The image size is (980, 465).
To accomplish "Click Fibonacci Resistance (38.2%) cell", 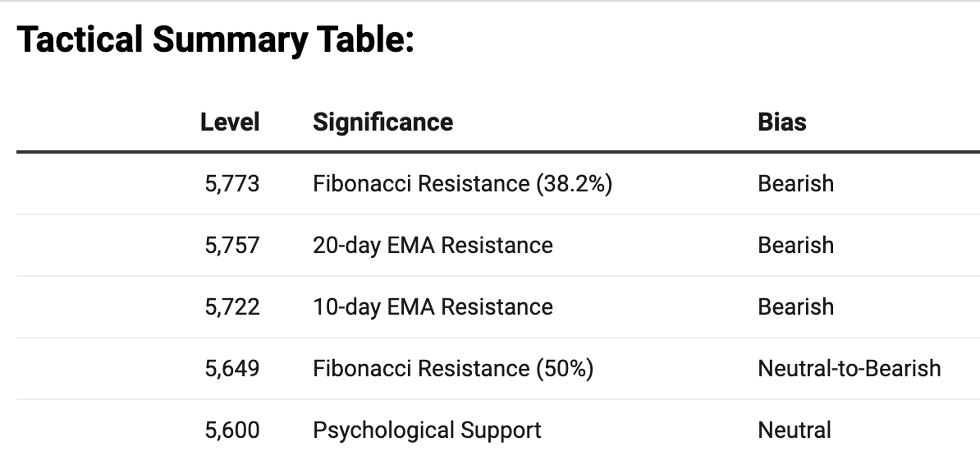I will coord(463,183).
